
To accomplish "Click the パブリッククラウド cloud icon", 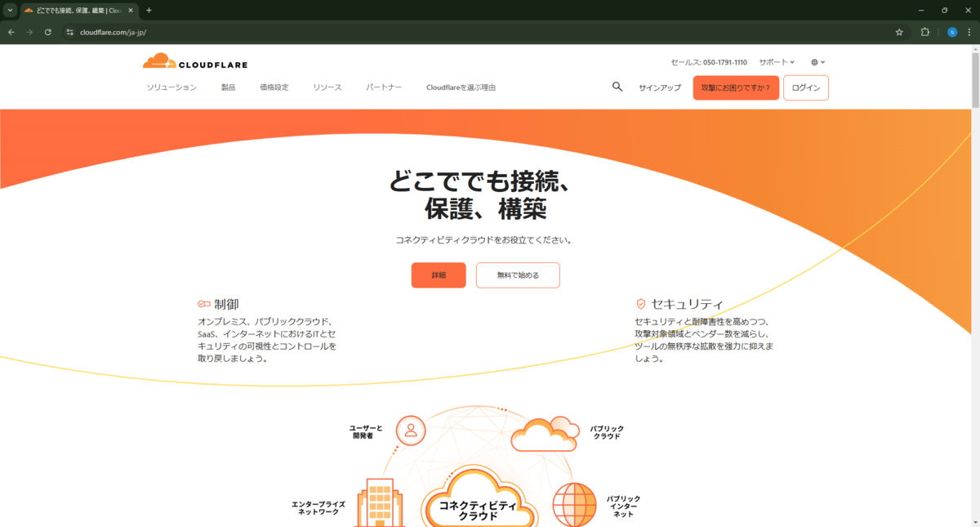I will [x=545, y=433].
